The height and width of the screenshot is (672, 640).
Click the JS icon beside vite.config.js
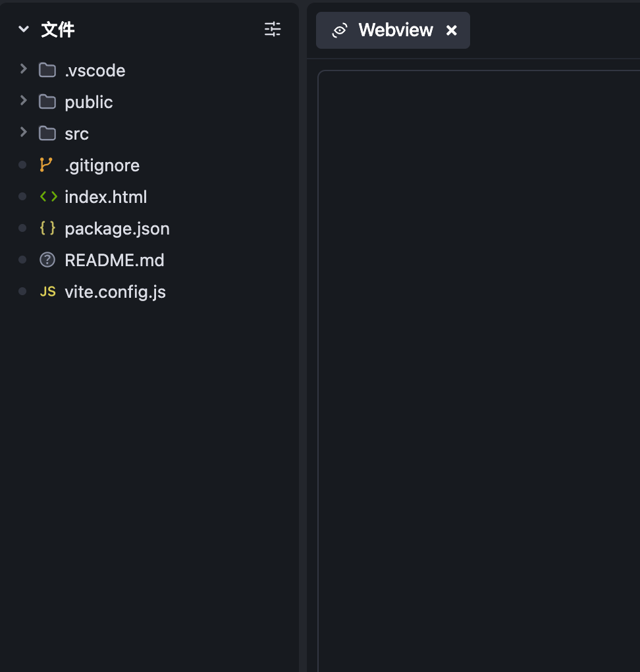48,292
